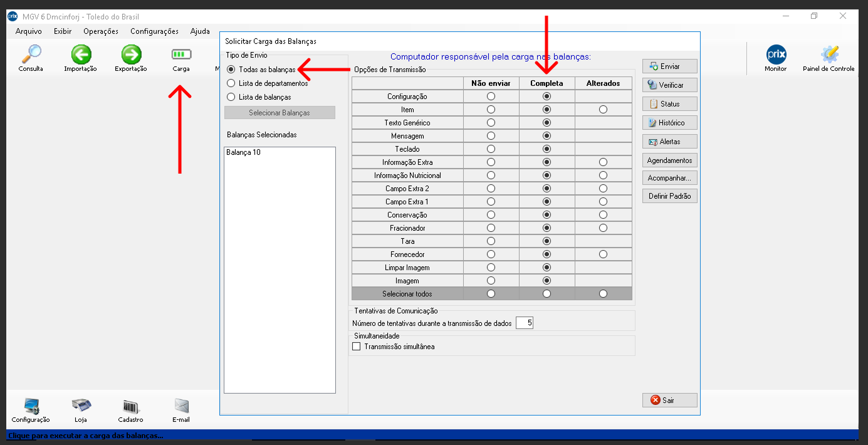Enable Transmissão simultânea checkbox

pos(357,347)
